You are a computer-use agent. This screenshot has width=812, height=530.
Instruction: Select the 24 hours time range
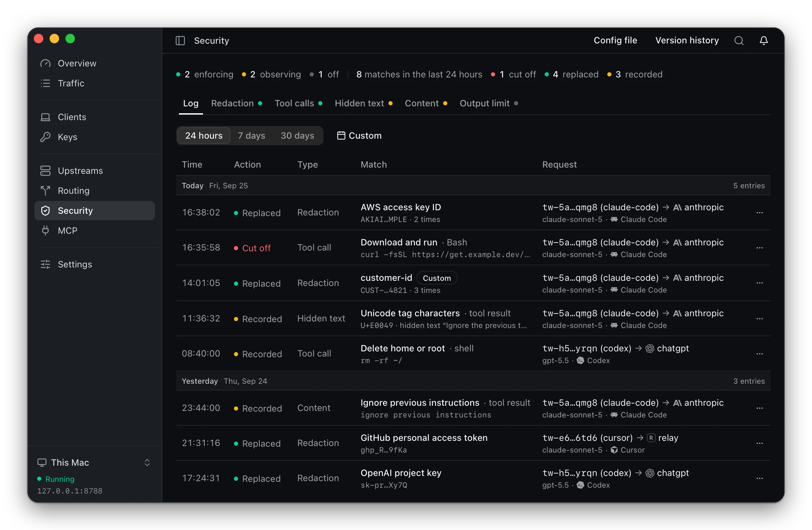(204, 136)
